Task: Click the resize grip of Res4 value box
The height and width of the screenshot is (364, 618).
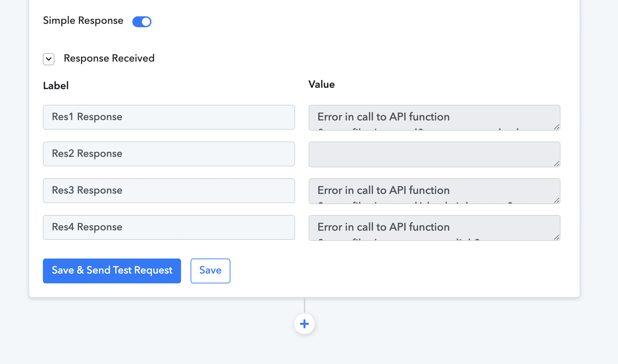Action: tap(556, 237)
